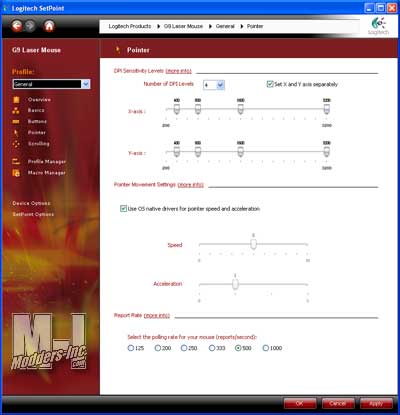Open the Scrolling settings icon
The height and width of the screenshot is (415, 400).
coord(16,144)
